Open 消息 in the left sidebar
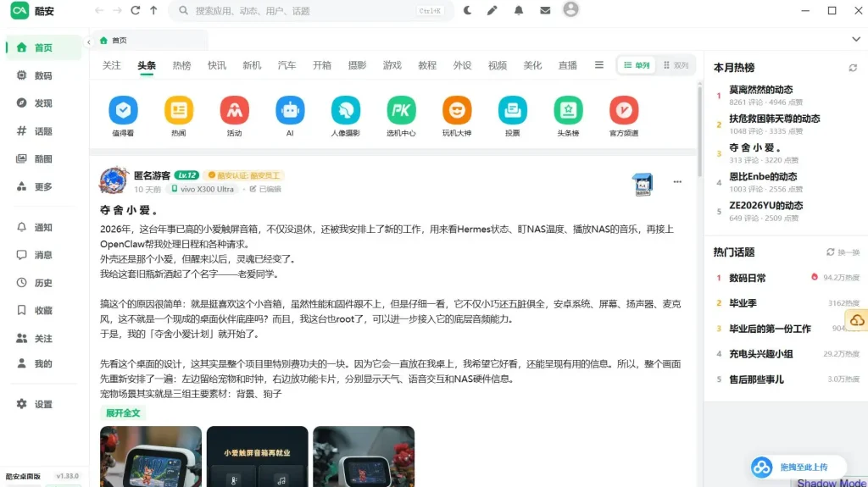The image size is (868, 487). (x=43, y=255)
